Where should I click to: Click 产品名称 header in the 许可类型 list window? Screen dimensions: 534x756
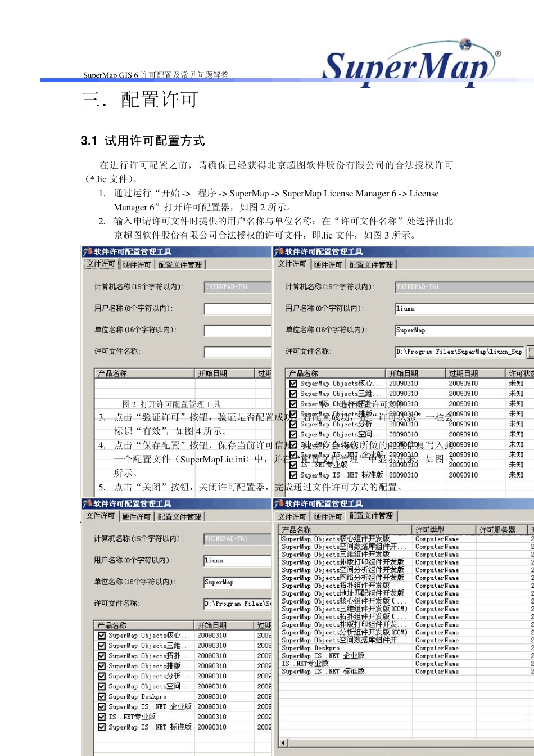tap(346, 530)
